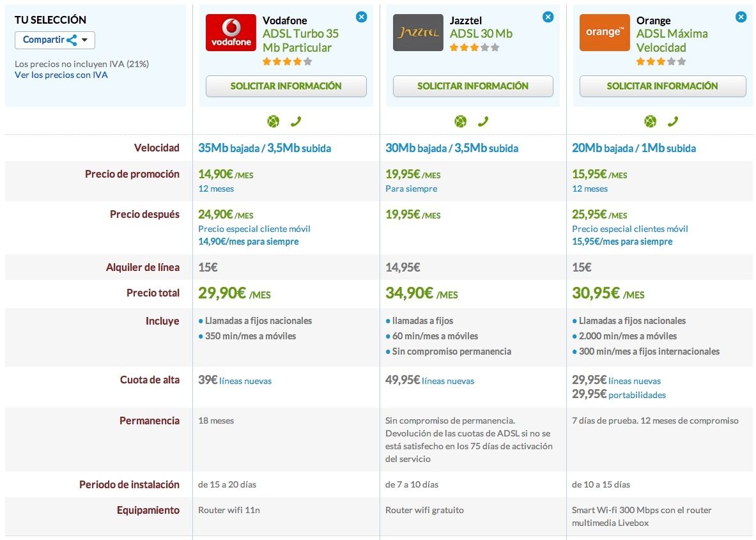Click the Jazztel star rating

click(x=474, y=47)
